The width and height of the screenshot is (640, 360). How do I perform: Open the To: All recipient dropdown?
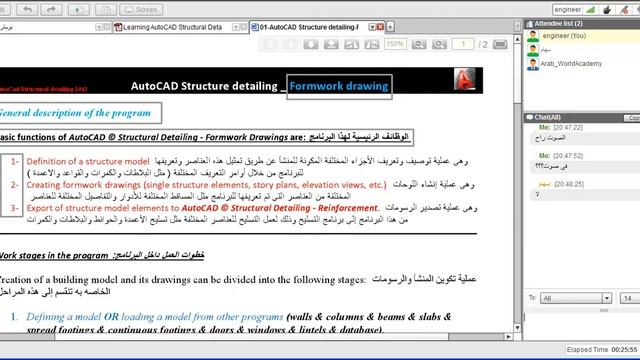(576, 298)
